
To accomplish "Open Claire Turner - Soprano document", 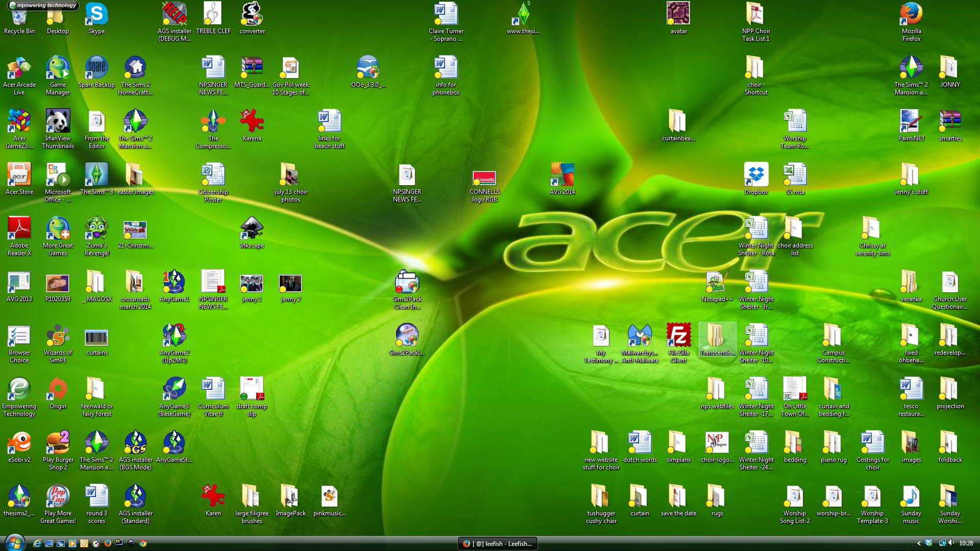I will pos(446,21).
